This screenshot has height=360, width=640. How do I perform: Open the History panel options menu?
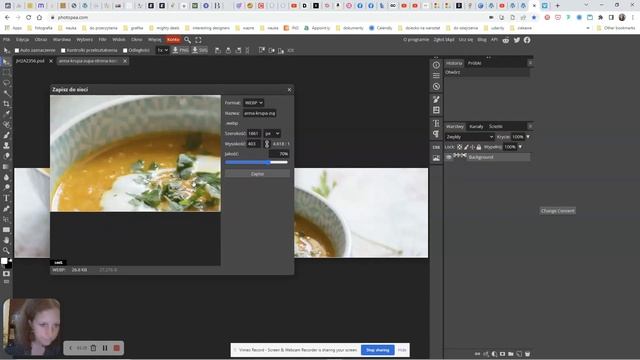[x=530, y=63]
